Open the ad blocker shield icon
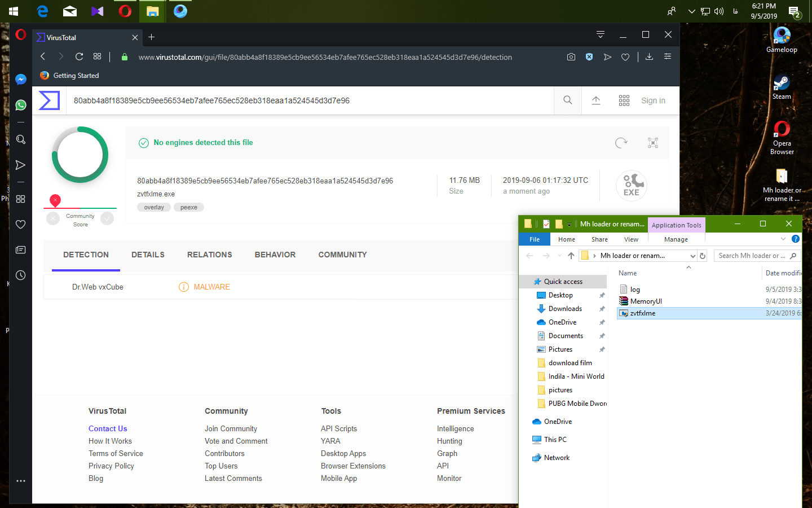The image size is (812, 508). click(x=589, y=57)
